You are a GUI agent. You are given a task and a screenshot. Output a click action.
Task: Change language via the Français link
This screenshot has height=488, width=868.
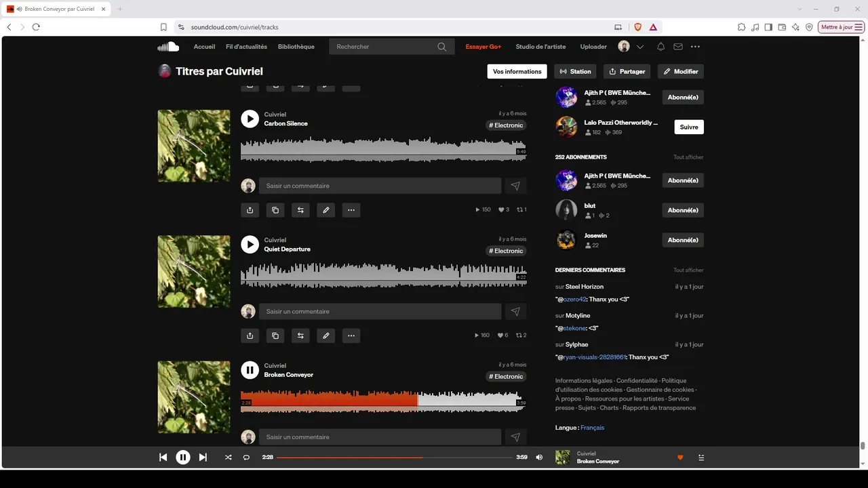(x=592, y=428)
